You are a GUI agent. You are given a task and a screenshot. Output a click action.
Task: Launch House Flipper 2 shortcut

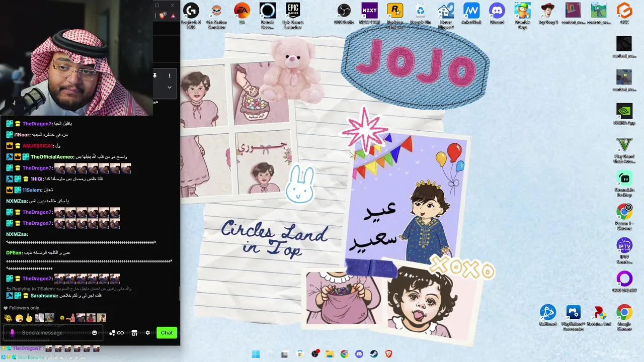446,16
